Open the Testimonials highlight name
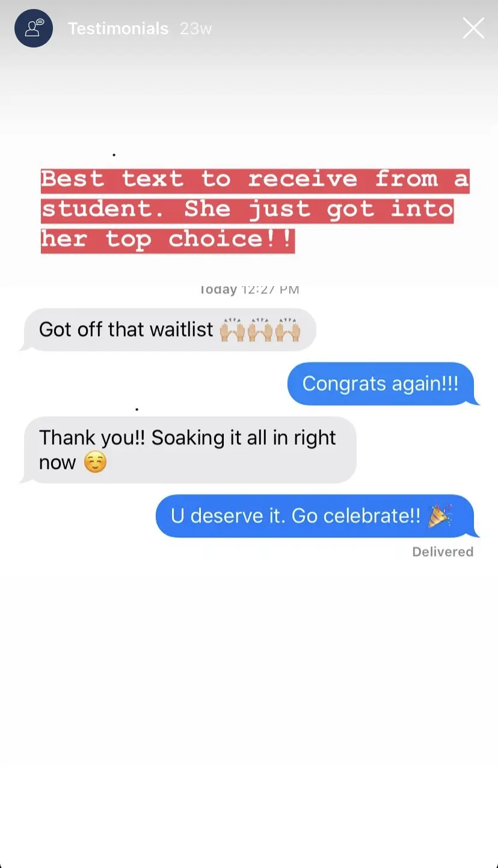The height and width of the screenshot is (868, 498). click(x=118, y=28)
